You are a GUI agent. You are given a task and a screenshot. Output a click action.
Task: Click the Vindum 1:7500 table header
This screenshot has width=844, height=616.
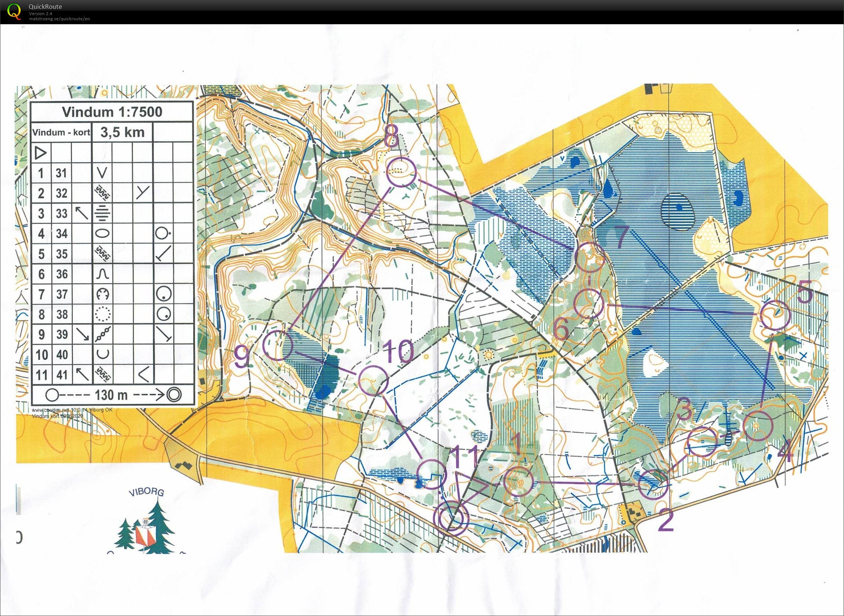coord(112,112)
